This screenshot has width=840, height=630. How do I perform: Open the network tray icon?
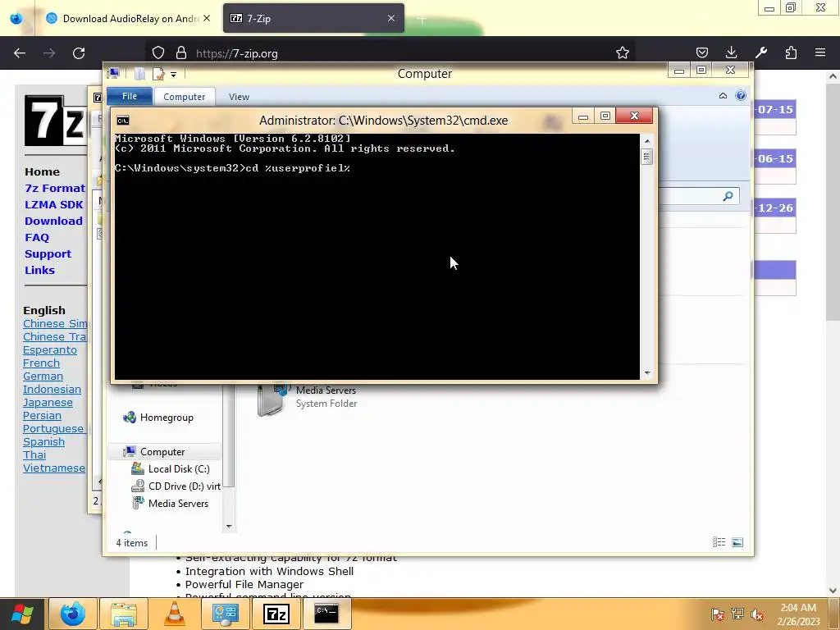coord(737,614)
